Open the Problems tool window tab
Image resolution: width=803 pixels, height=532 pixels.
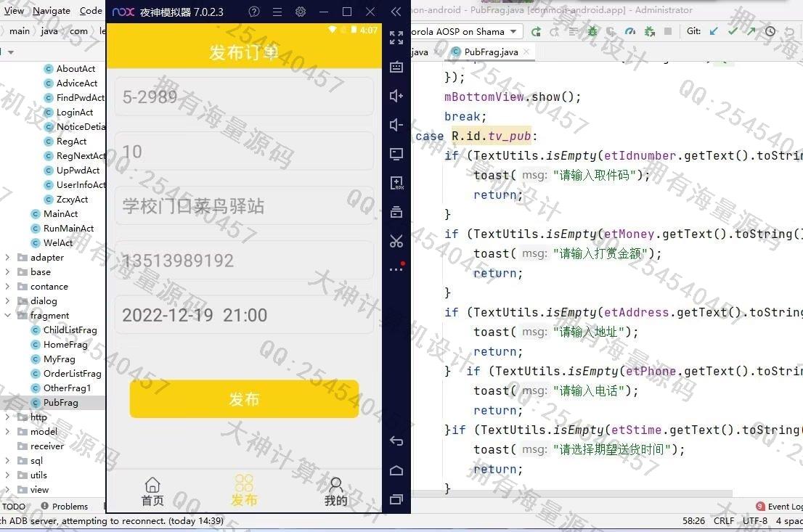tap(64, 507)
